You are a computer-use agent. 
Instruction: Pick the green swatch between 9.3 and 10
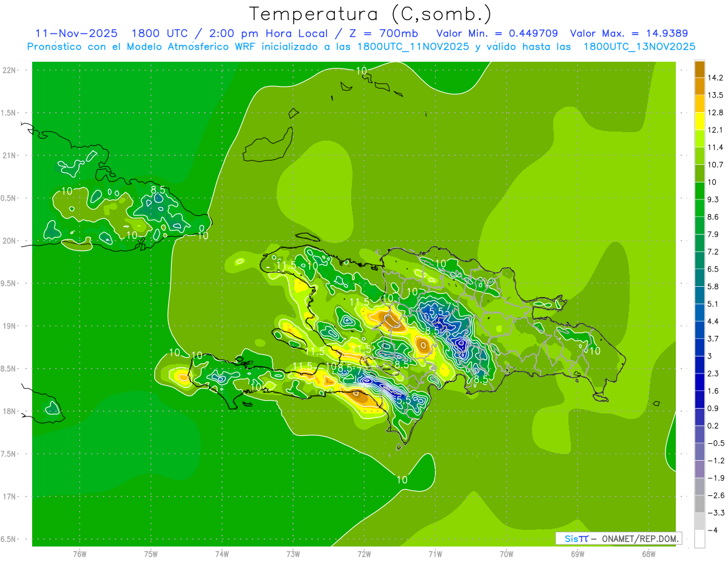[x=699, y=191]
